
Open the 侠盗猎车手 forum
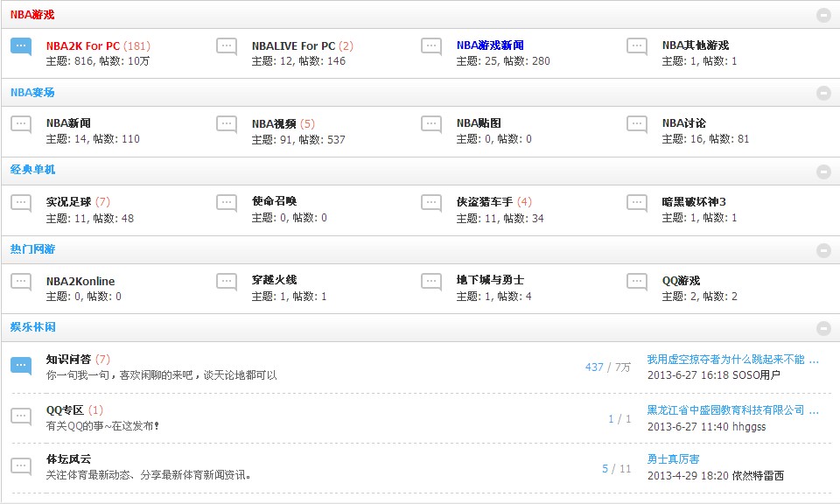[x=485, y=202]
